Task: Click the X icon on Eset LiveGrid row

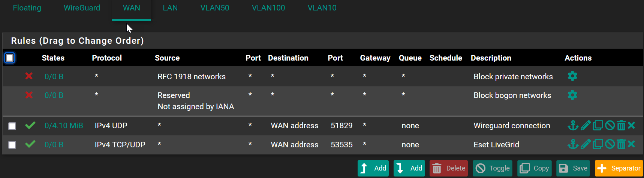Action: [632, 144]
